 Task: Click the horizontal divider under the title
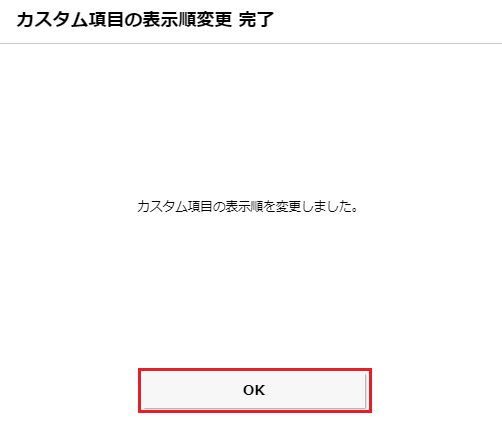[x=251, y=43]
